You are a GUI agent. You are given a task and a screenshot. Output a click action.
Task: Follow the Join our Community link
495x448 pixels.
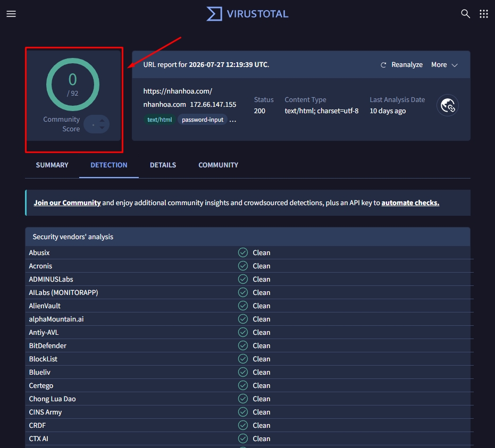point(67,202)
